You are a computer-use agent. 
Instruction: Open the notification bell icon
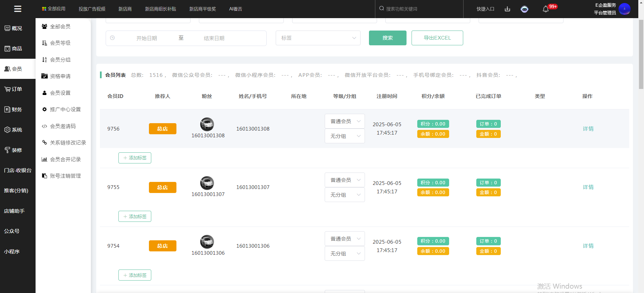[x=545, y=9]
